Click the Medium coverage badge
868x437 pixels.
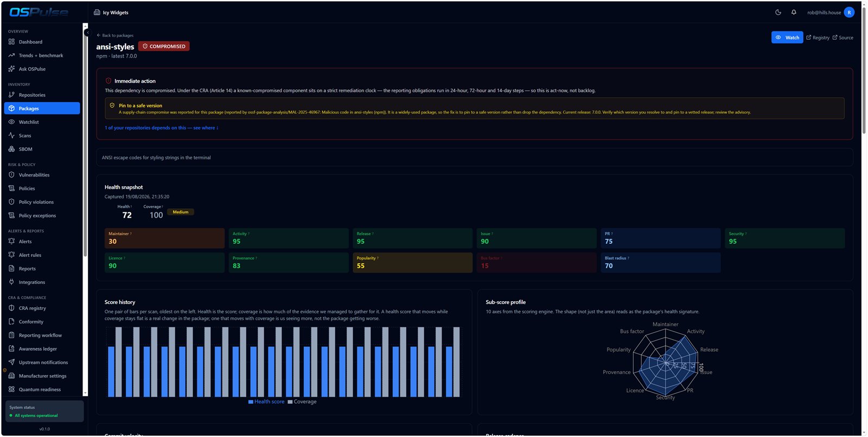tap(181, 212)
